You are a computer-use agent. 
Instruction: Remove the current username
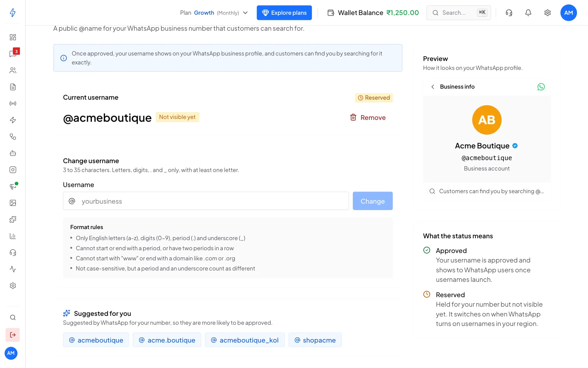tap(368, 117)
